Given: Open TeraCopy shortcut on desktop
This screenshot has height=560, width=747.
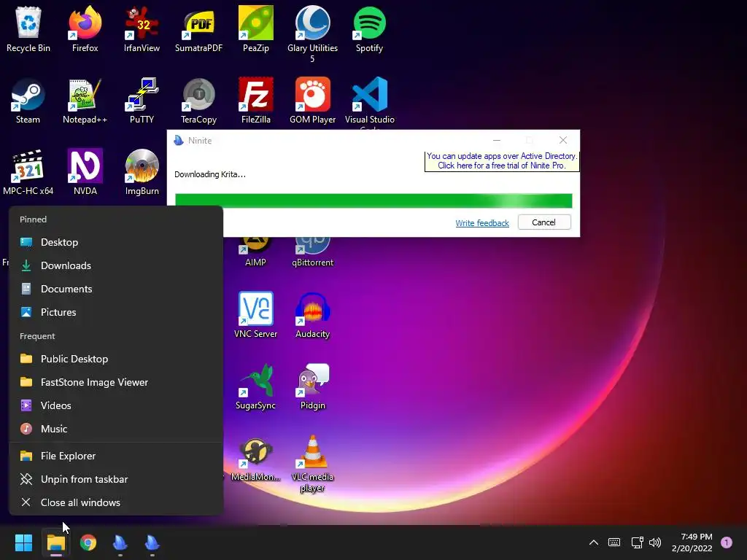Looking at the screenshot, I should click(198, 101).
